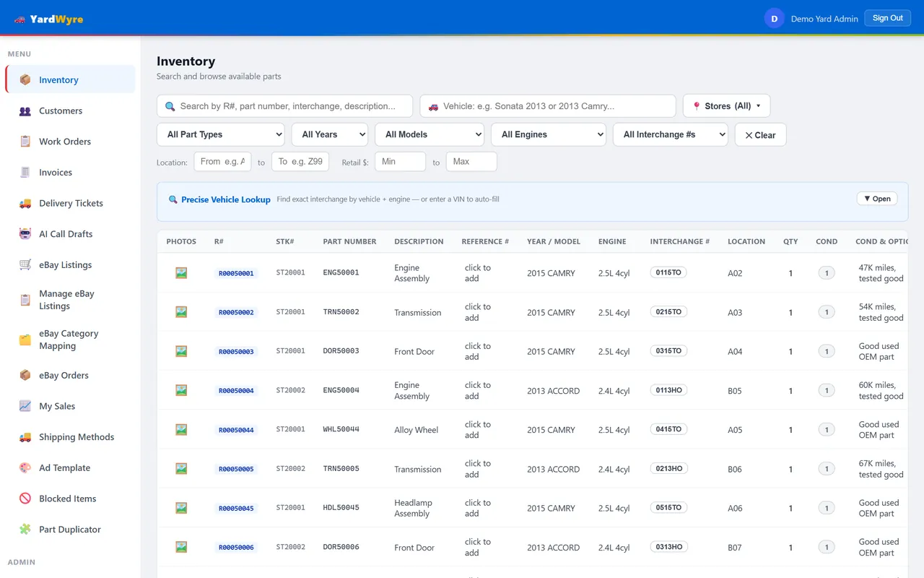Screen dimensions: 924x578
Task: Open photo icon for ENG50001 row
Action: point(181,273)
